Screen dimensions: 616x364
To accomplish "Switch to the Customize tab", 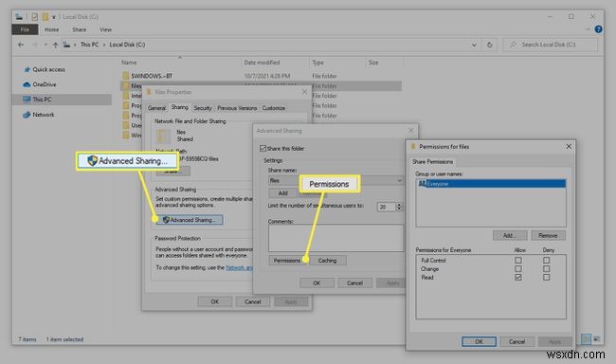I will point(274,108).
